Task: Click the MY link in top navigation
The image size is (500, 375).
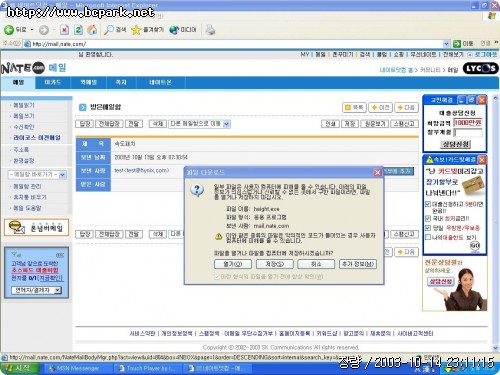Action: [305, 54]
